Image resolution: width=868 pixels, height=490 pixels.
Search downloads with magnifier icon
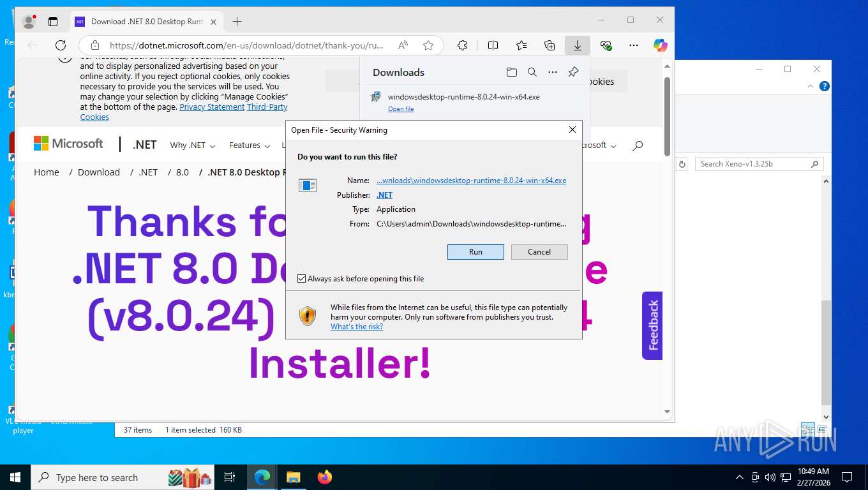(x=532, y=72)
